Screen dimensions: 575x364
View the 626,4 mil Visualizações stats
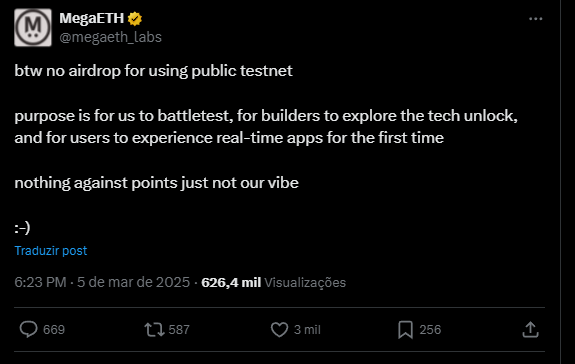click(274, 282)
